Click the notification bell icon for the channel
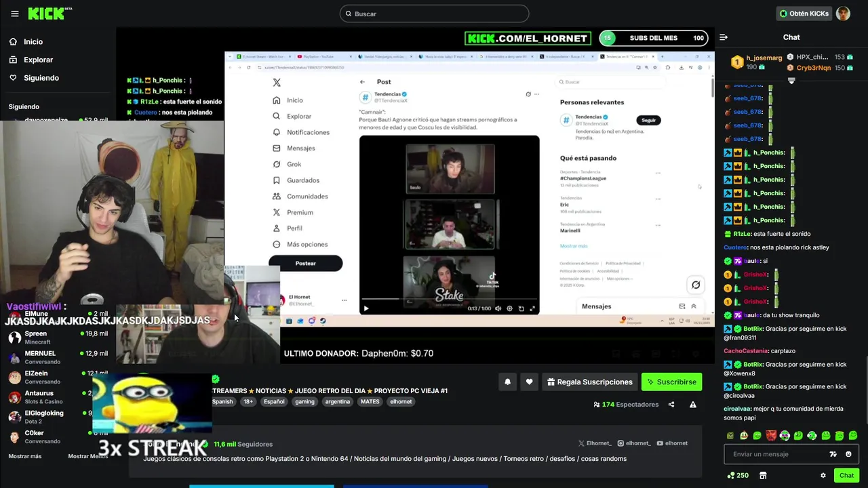868x488 pixels. 507,382
